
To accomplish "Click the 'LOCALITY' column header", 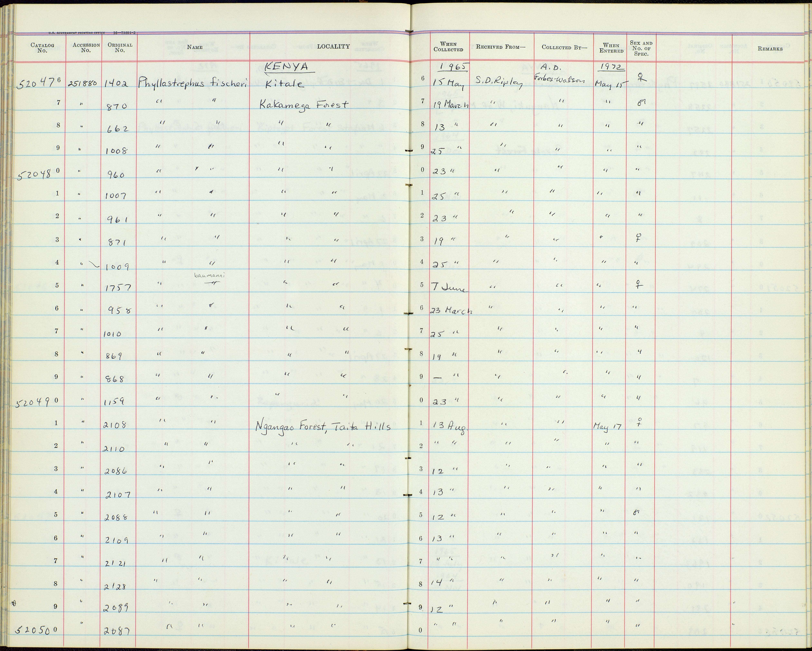I will coord(333,47).
